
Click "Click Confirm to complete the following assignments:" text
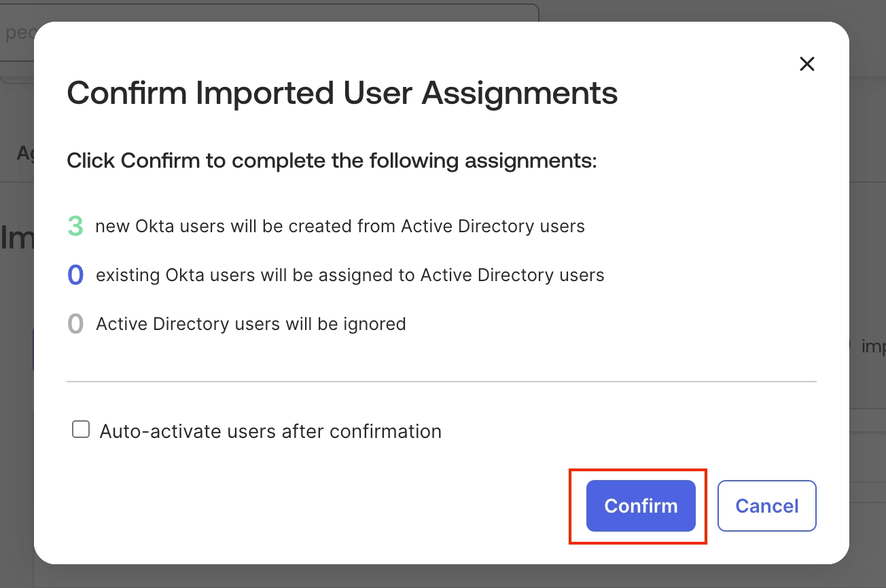[332, 161]
